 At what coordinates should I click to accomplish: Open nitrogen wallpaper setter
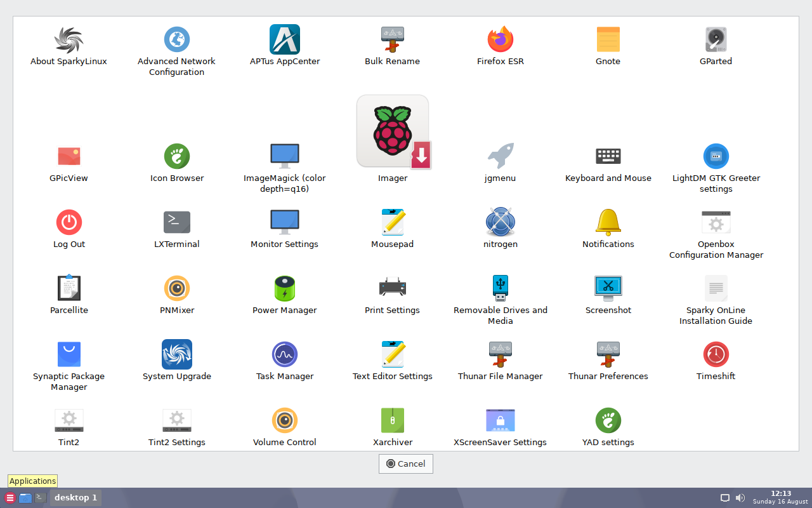point(501,222)
